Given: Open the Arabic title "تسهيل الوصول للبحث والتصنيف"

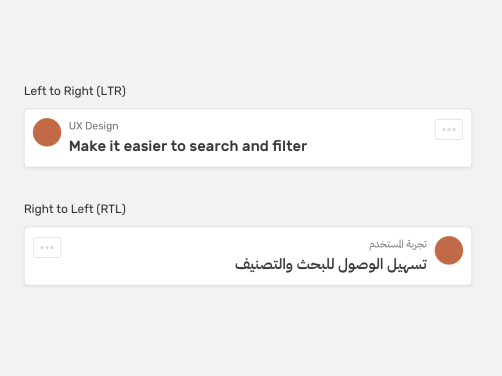Looking at the screenshot, I should (x=331, y=265).
